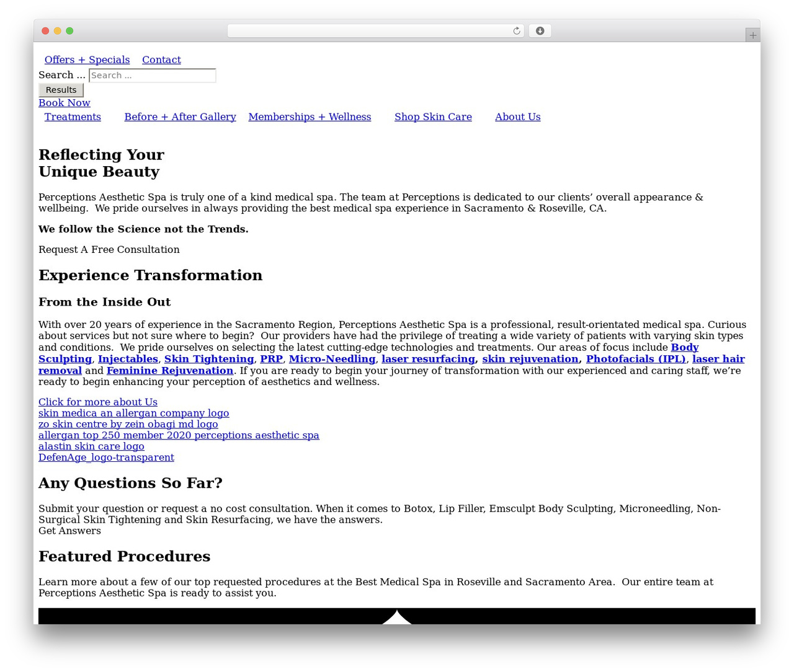794x672 pixels.
Task: Click the Results search button
Action: tap(61, 90)
